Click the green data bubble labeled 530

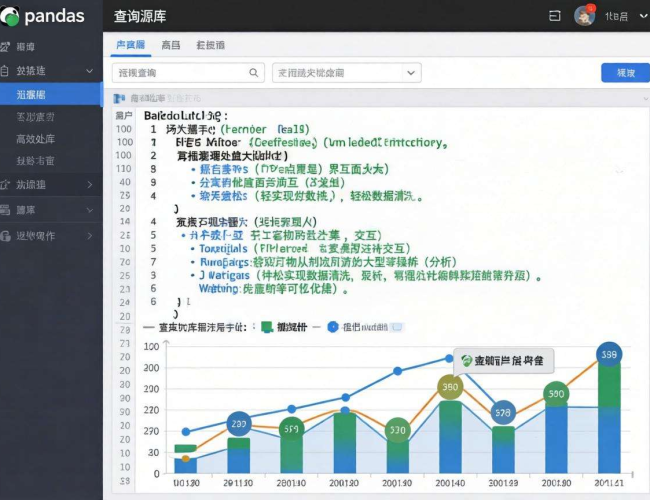click(x=398, y=430)
